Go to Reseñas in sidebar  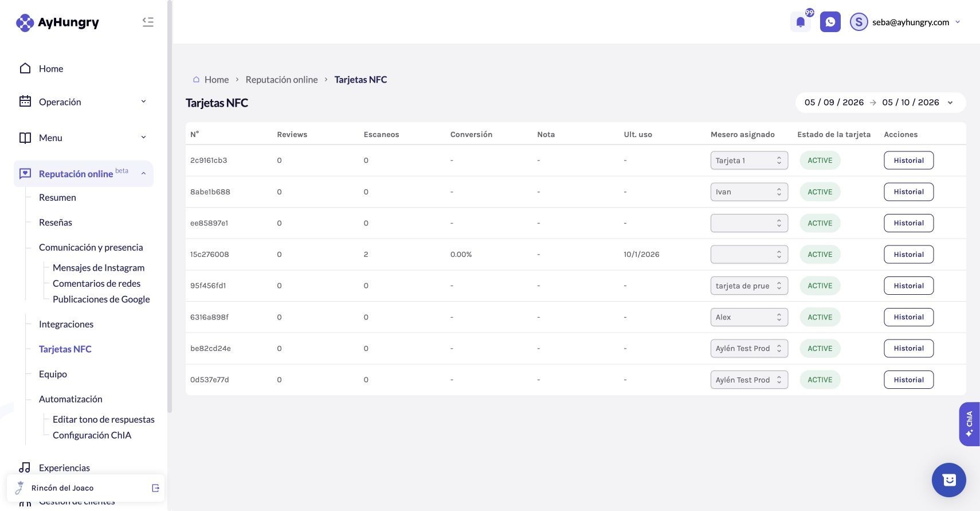[x=56, y=223]
